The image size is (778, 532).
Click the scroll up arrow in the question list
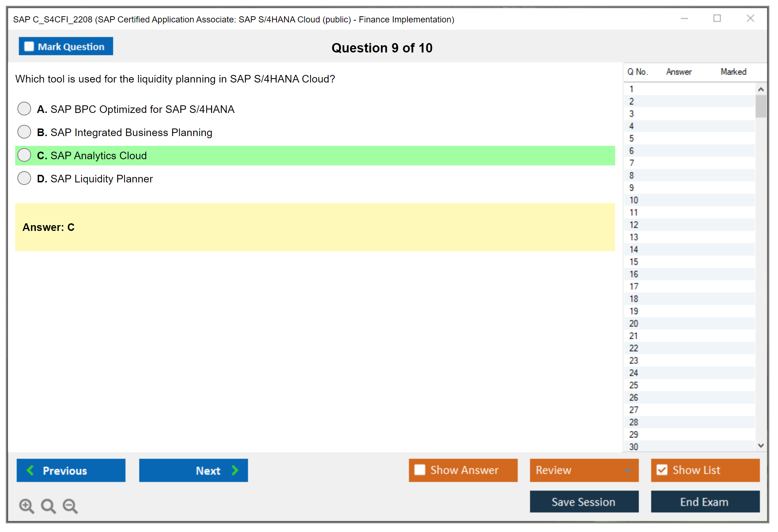pyautogui.click(x=761, y=89)
